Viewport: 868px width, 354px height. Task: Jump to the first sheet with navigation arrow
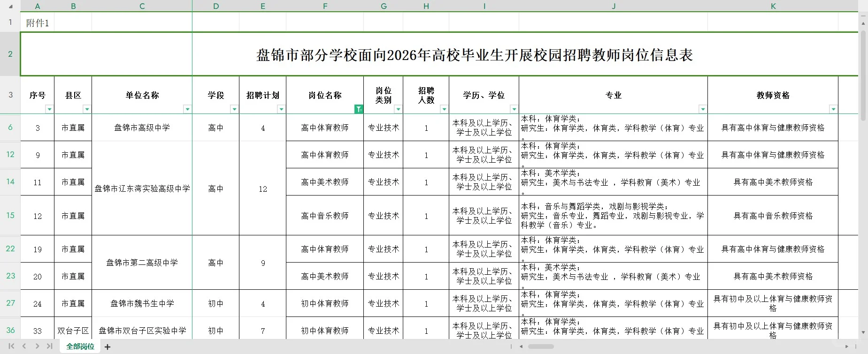pyautogui.click(x=11, y=346)
